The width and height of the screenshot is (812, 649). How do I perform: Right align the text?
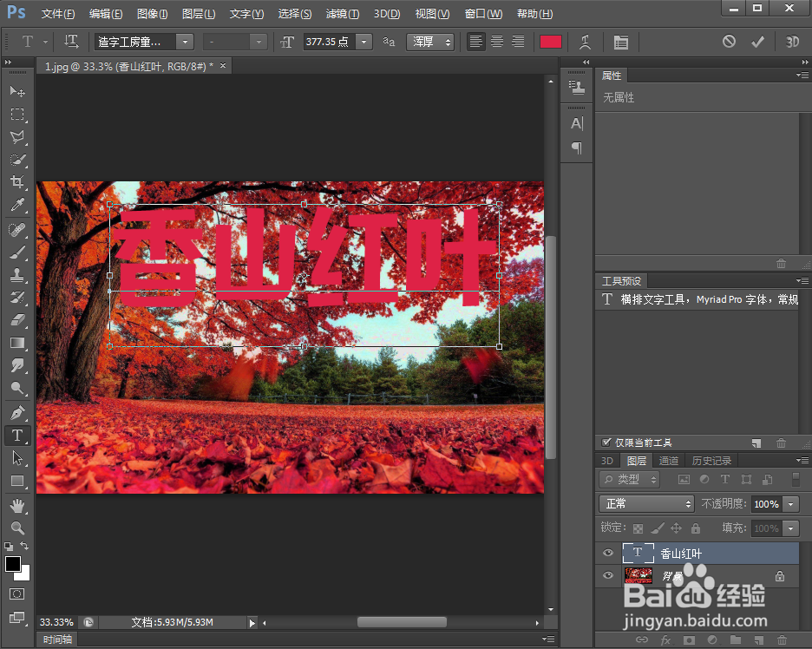click(518, 42)
